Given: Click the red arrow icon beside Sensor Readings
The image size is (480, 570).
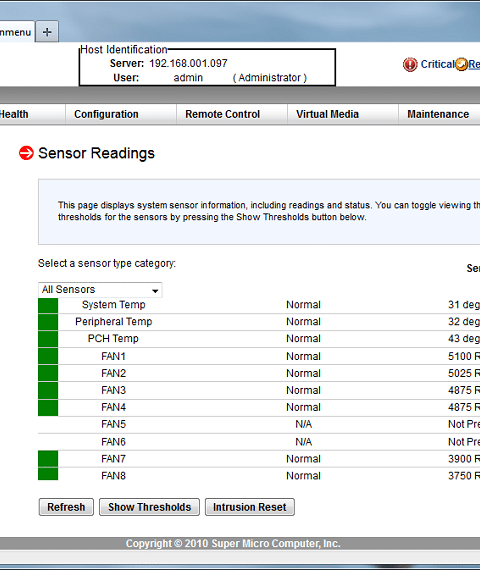Looking at the screenshot, I should tap(26, 153).
